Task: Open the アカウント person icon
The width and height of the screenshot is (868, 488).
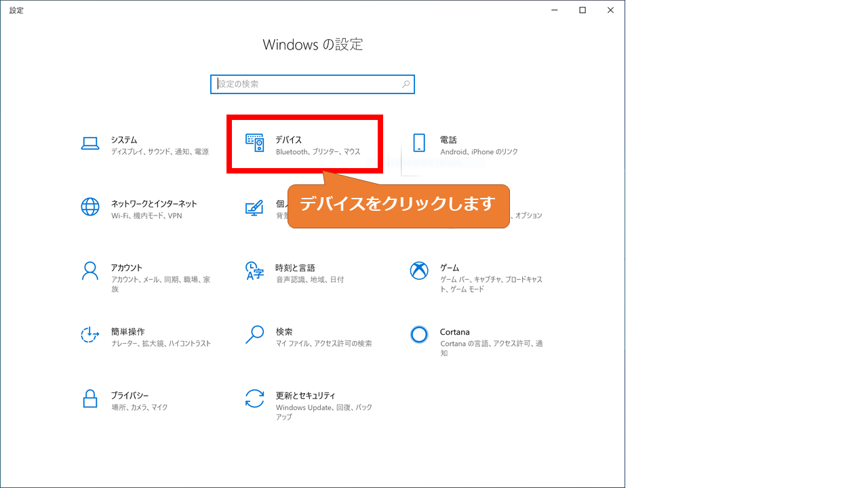Action: [90, 270]
